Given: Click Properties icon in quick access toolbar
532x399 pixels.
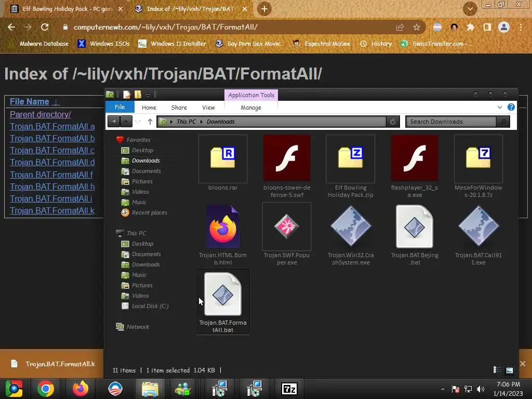Looking at the screenshot, I should click(x=127, y=95).
